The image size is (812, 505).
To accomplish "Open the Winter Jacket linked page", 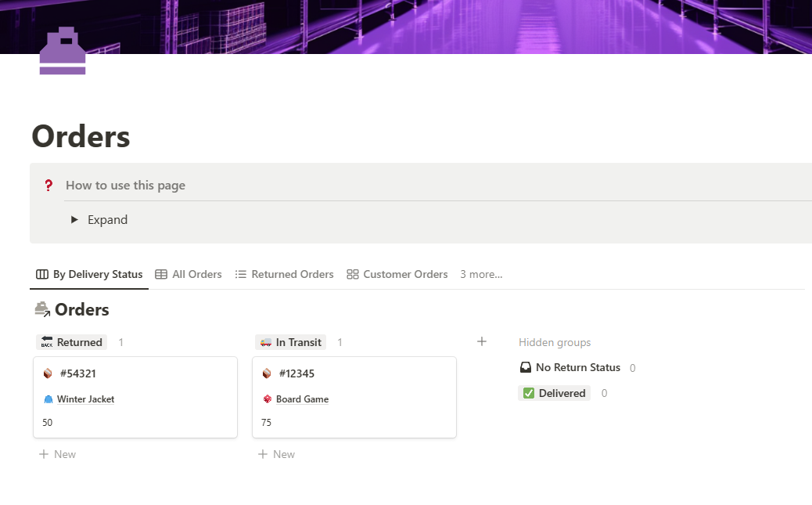I will click(x=85, y=399).
